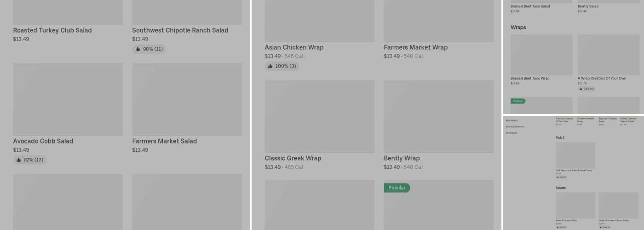Click the 100% thumbs-up rating under Asian Chicken Wrap

coord(282,66)
